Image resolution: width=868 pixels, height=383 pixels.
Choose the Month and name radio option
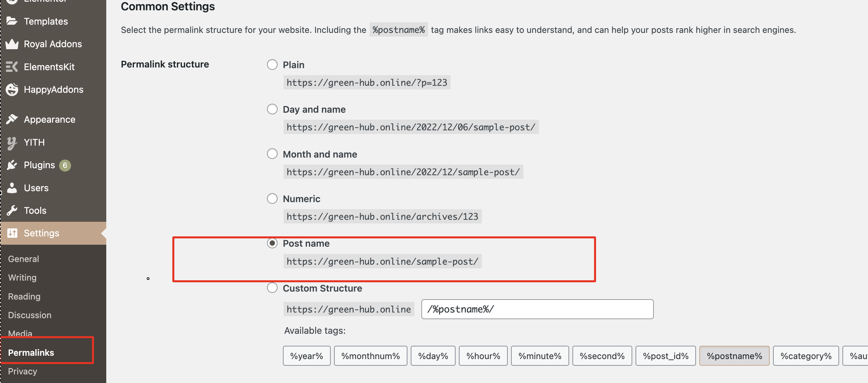272,154
